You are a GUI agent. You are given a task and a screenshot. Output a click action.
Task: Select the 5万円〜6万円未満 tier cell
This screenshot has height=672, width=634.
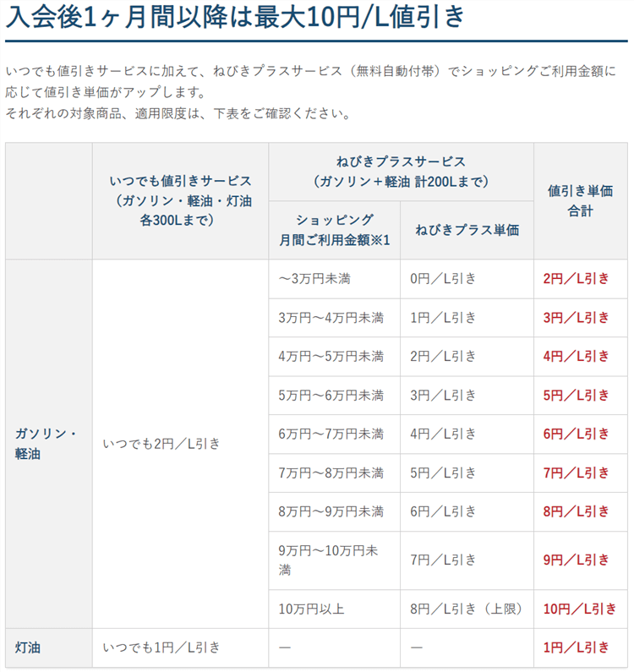pyautogui.click(x=331, y=395)
